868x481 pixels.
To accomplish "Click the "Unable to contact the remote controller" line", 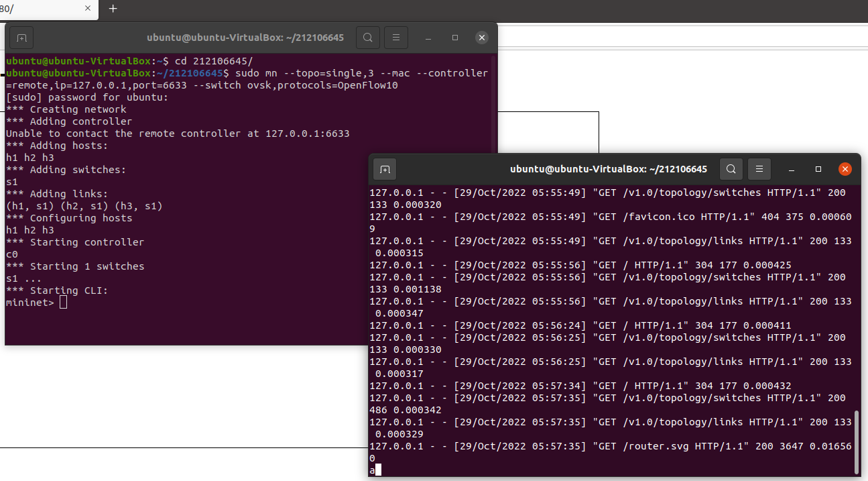I will [x=178, y=133].
